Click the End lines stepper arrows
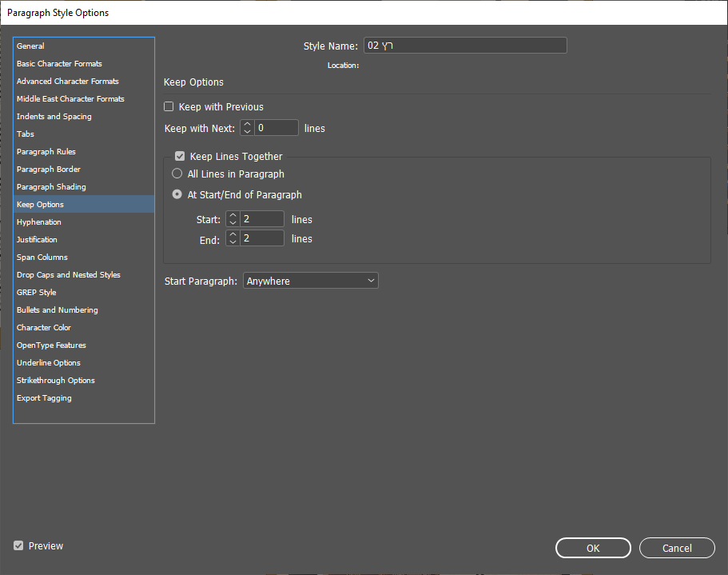 [233, 238]
